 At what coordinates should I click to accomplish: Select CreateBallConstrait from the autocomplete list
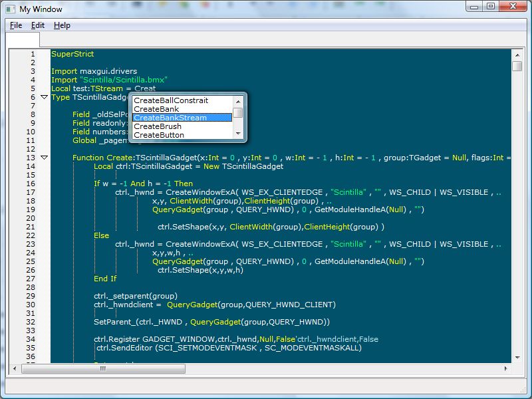pos(171,100)
